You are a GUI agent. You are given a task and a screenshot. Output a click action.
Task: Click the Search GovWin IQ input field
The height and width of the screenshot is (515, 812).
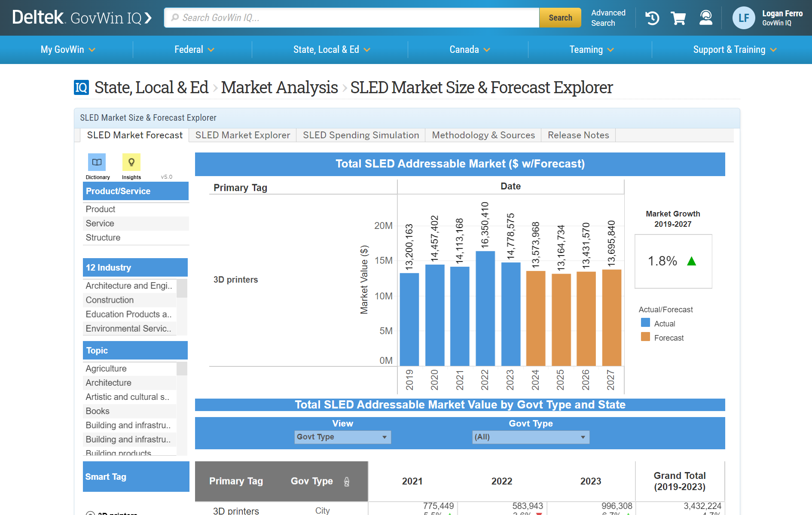[352, 18]
